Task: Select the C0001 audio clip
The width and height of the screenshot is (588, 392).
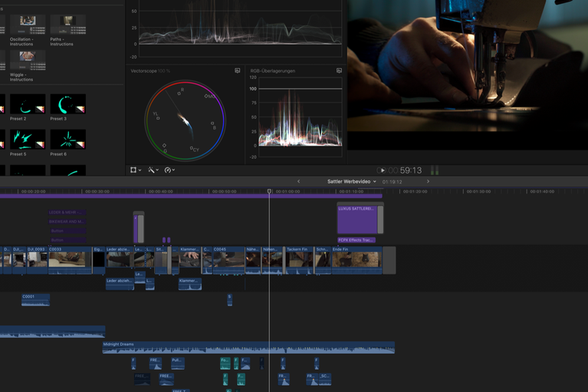Action: click(x=35, y=300)
